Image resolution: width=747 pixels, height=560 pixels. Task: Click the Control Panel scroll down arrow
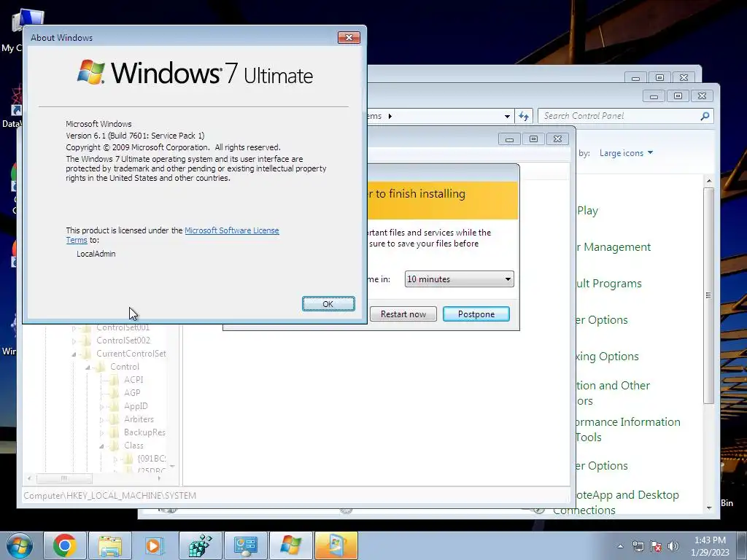[x=709, y=508]
